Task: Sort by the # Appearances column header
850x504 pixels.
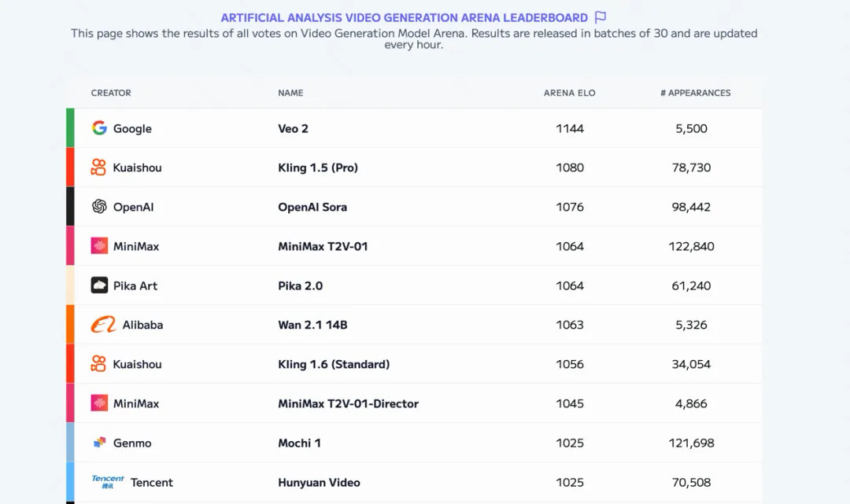Action: (x=695, y=93)
